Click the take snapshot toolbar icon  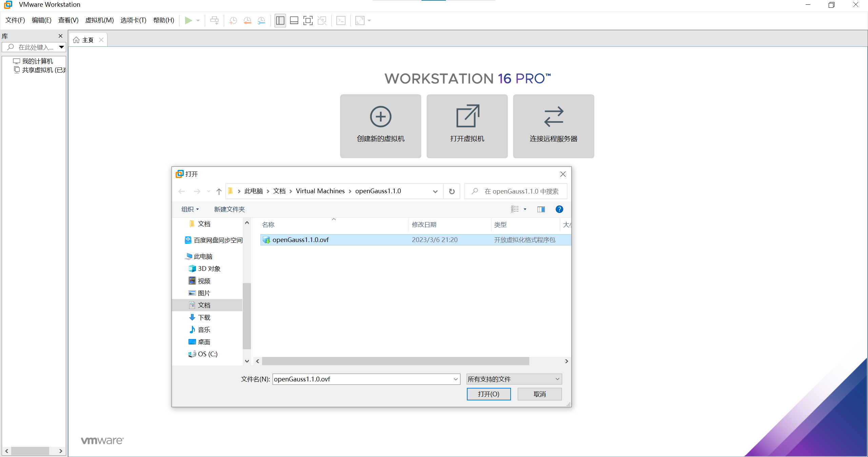233,20
